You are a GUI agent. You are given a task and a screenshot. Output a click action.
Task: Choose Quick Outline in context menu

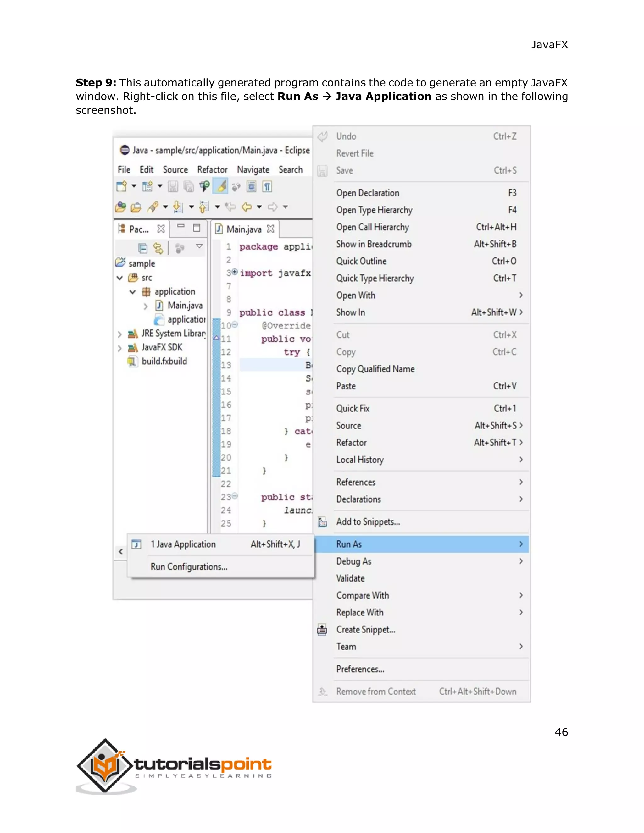422,261
